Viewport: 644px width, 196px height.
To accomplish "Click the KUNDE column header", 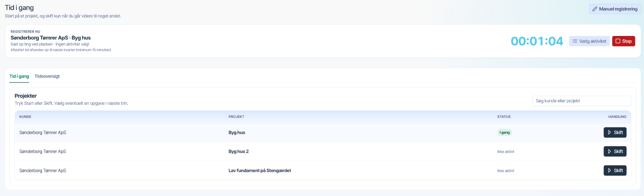I will [x=25, y=117].
